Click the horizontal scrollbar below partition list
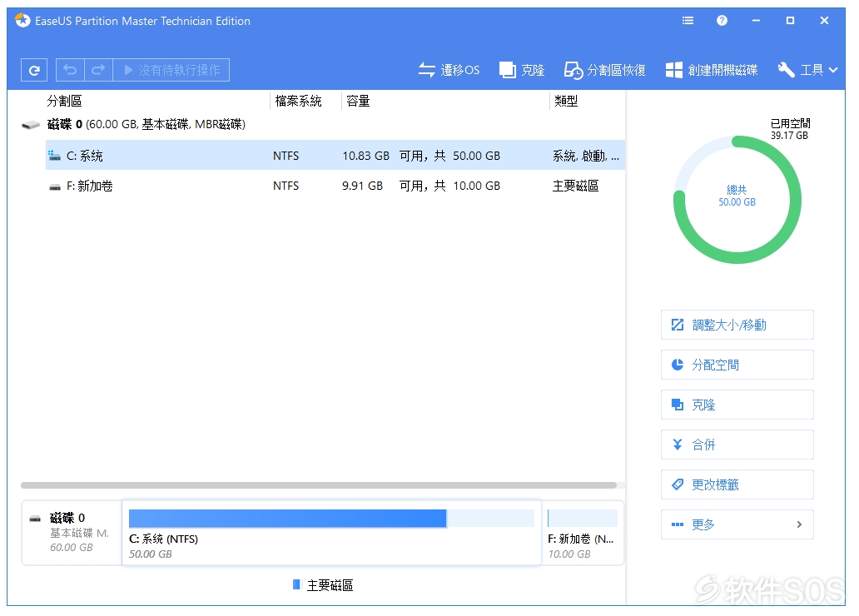Viewport: 859px width, 616px height. [319, 485]
